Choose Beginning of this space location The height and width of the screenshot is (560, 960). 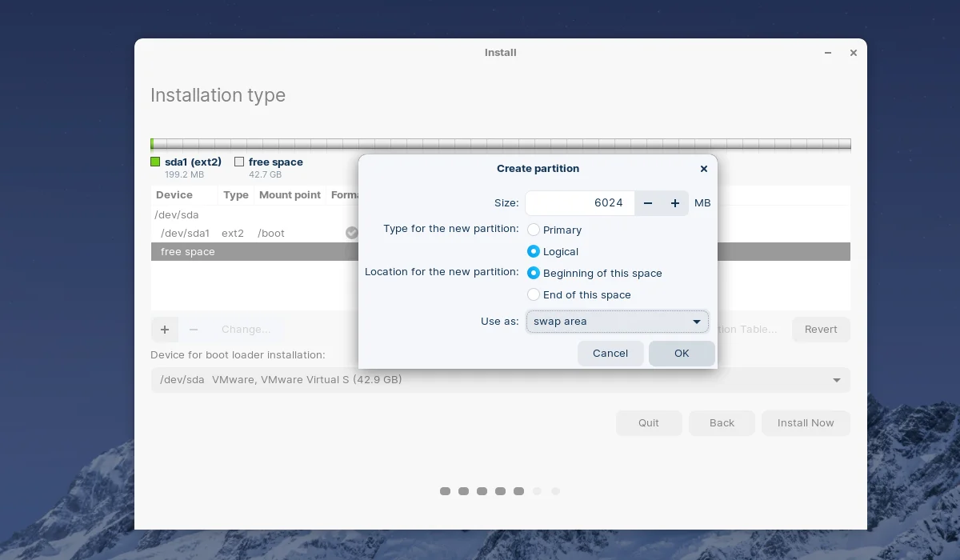(534, 273)
